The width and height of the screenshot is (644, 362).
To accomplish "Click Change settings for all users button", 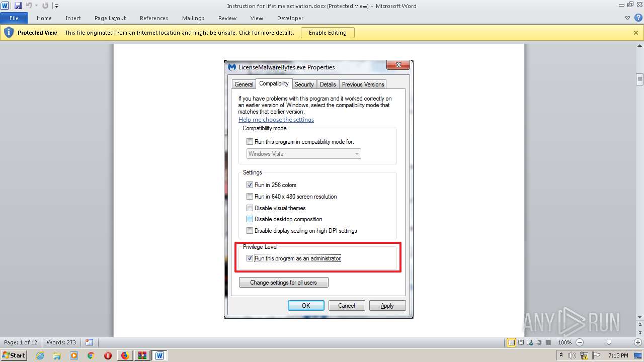I will [284, 283].
